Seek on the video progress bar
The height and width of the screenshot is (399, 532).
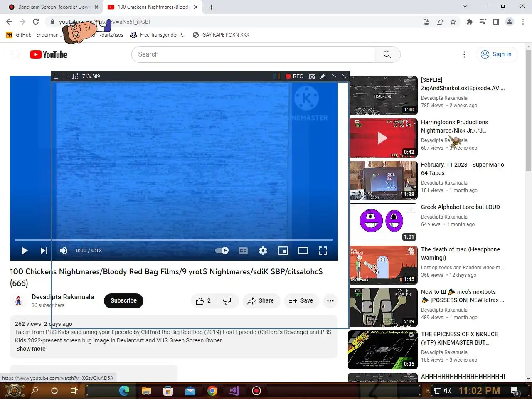pyautogui.click(x=174, y=240)
